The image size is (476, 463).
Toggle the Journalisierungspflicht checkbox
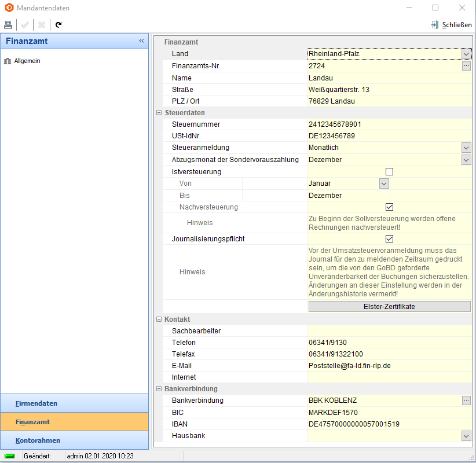(x=389, y=239)
